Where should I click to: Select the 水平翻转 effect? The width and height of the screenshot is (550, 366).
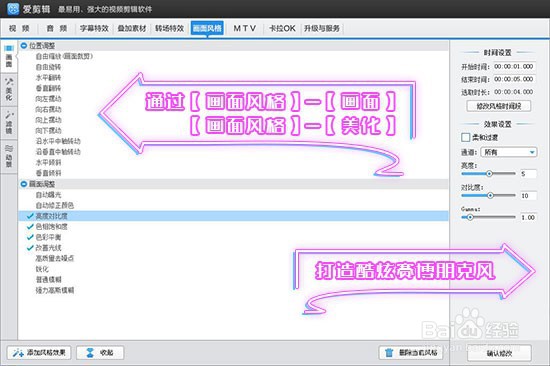click(x=48, y=77)
